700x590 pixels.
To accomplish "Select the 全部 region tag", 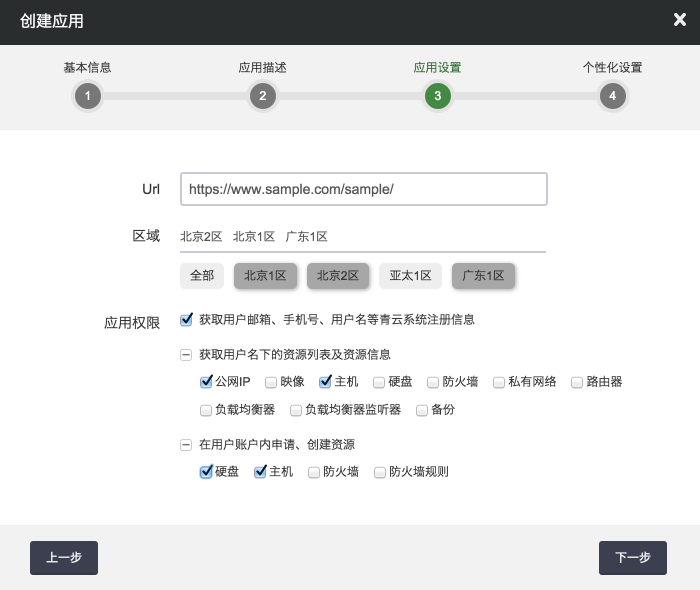I will 202,275.
